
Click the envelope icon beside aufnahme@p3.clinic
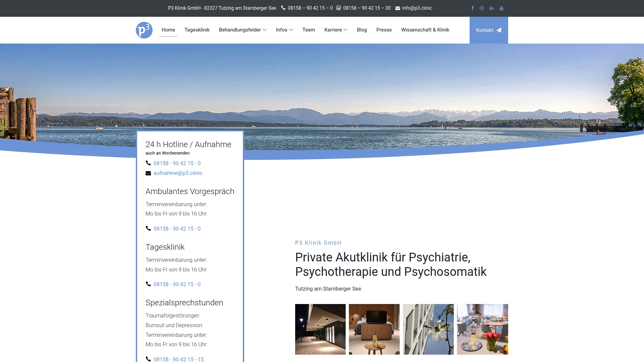coord(148,173)
